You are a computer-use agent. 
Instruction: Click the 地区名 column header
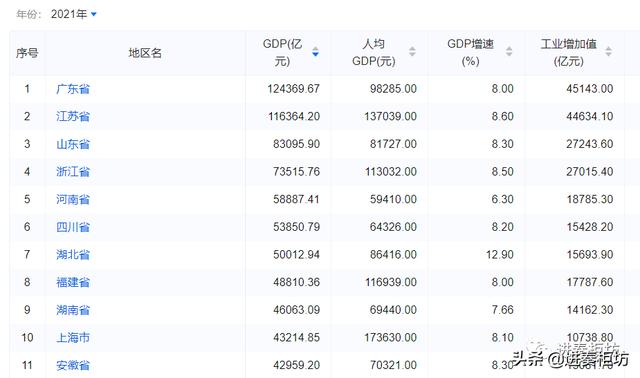point(145,53)
